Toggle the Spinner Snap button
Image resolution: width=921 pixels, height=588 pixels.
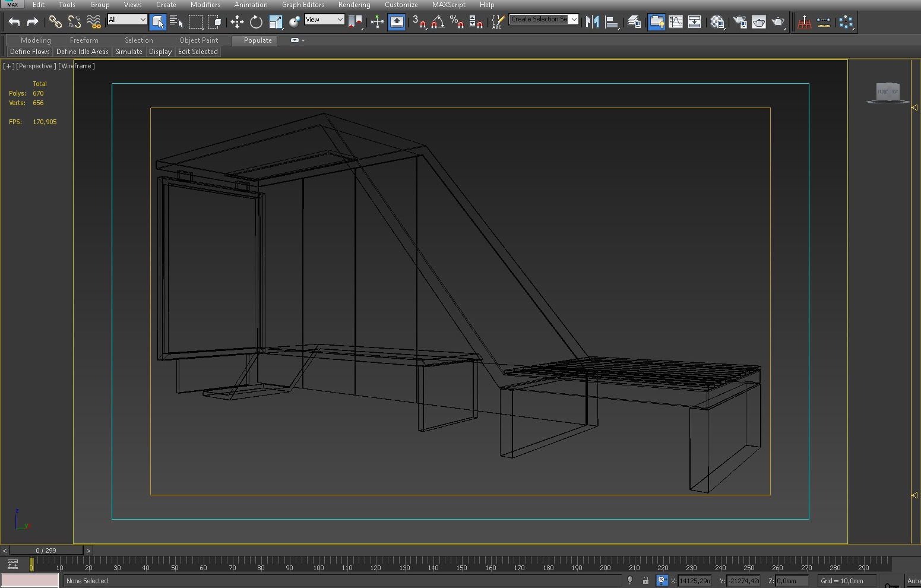coord(476,22)
